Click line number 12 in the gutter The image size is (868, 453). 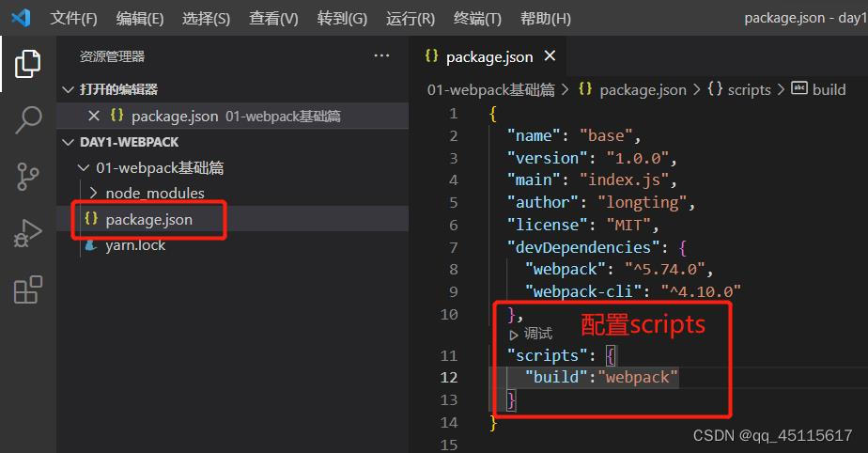449,378
